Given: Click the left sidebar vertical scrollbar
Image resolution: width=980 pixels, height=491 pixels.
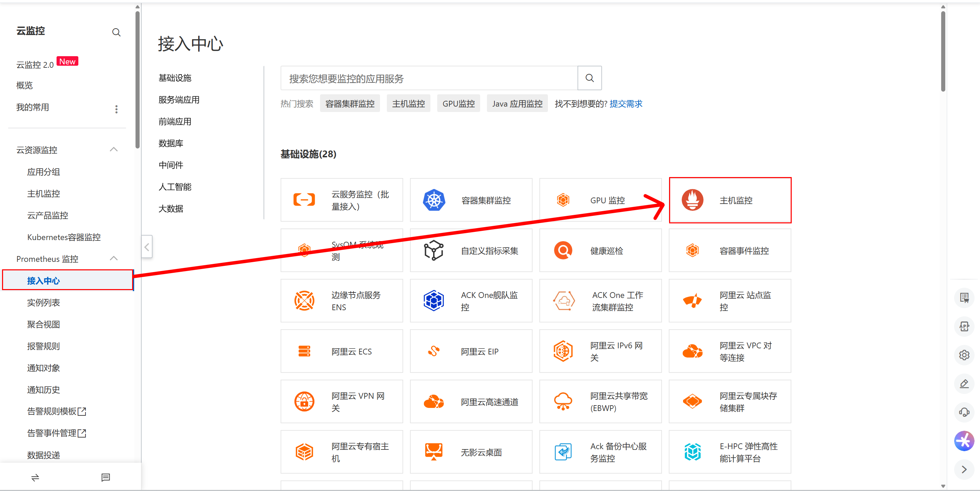Looking at the screenshot, I should [x=137, y=80].
